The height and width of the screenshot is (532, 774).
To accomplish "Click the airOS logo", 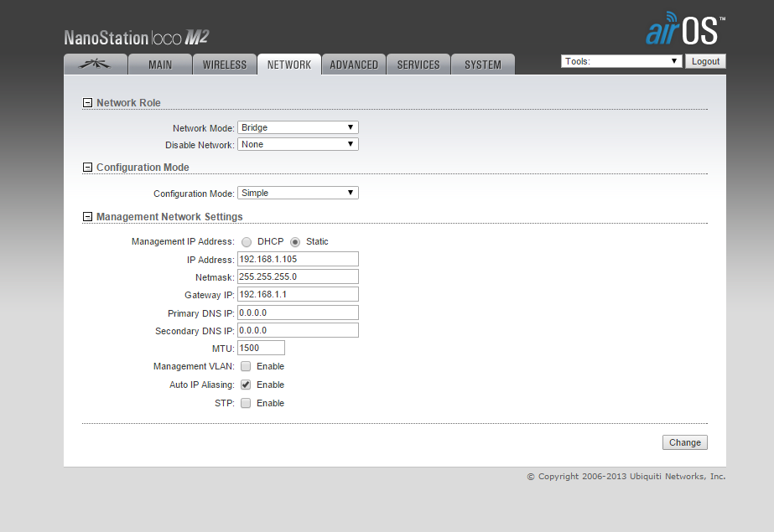I will coord(685,28).
